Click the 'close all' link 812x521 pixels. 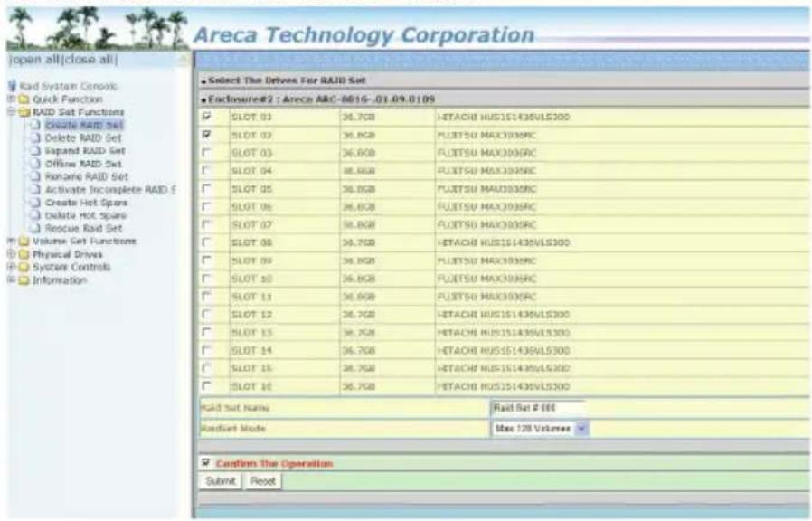90,60
